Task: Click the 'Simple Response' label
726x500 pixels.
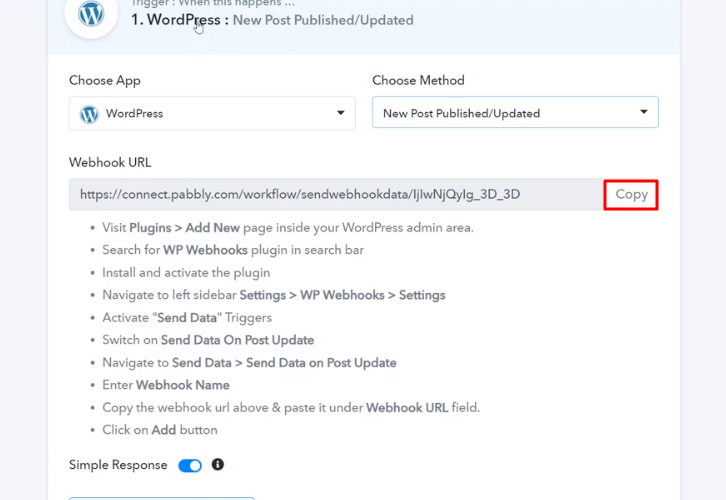Action: point(118,465)
